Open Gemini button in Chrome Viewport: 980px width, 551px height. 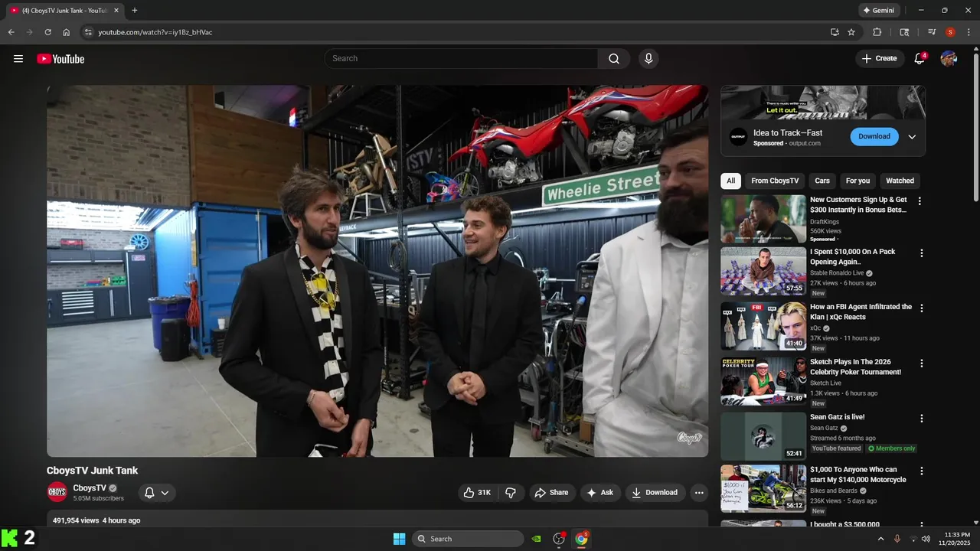[x=878, y=11]
